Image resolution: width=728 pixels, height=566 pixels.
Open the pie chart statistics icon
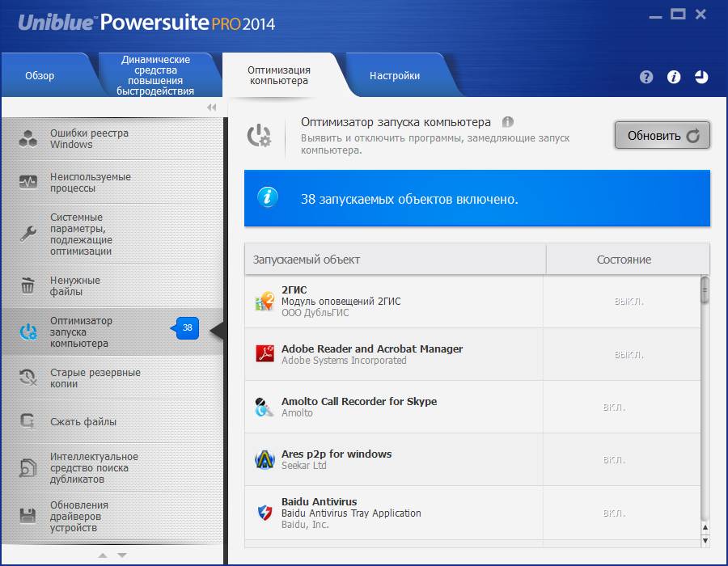[701, 77]
